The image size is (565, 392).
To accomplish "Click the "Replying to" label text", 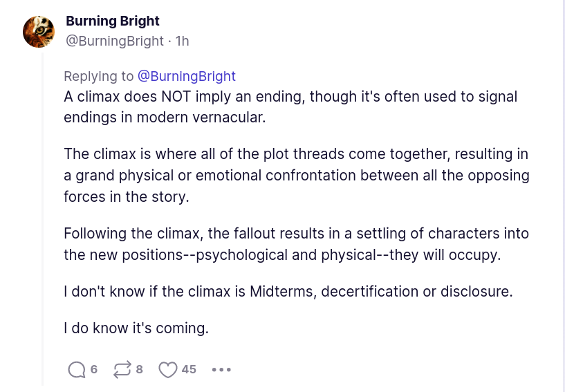I will pos(99,76).
